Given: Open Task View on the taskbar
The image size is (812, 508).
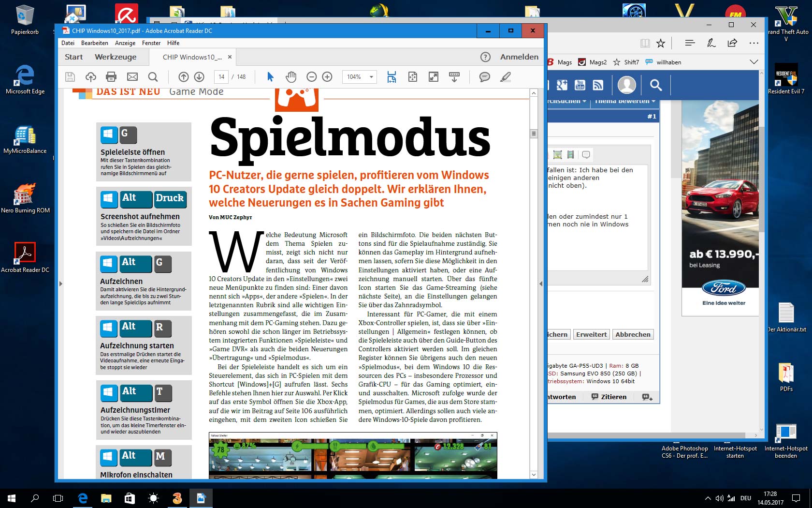Looking at the screenshot, I should click(58, 498).
